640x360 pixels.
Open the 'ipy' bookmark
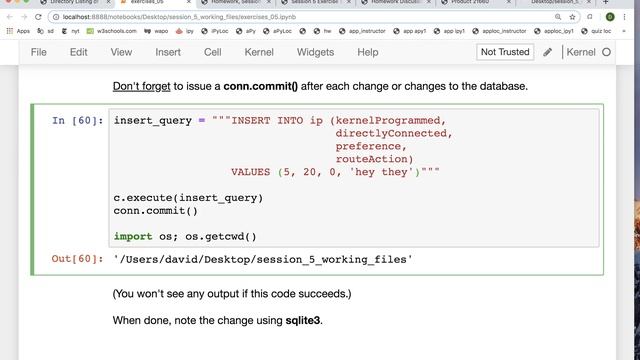click(x=184, y=31)
